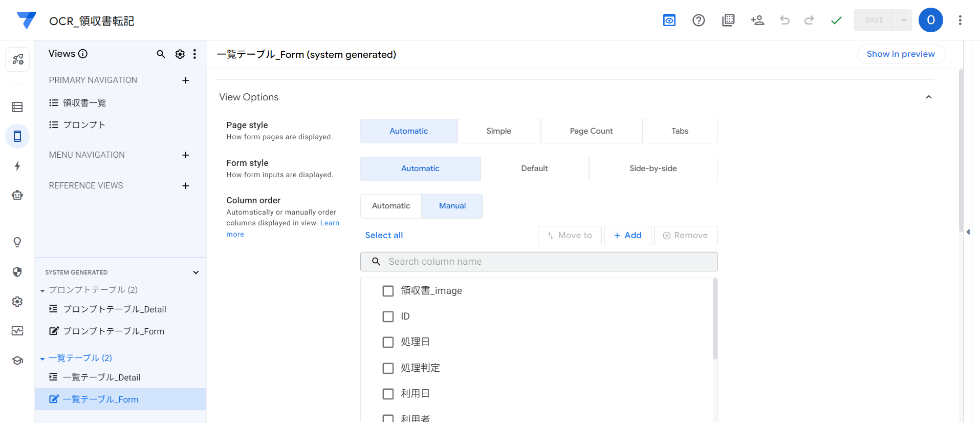Collapse the System Generated views list
The image size is (980, 423).
click(195, 272)
